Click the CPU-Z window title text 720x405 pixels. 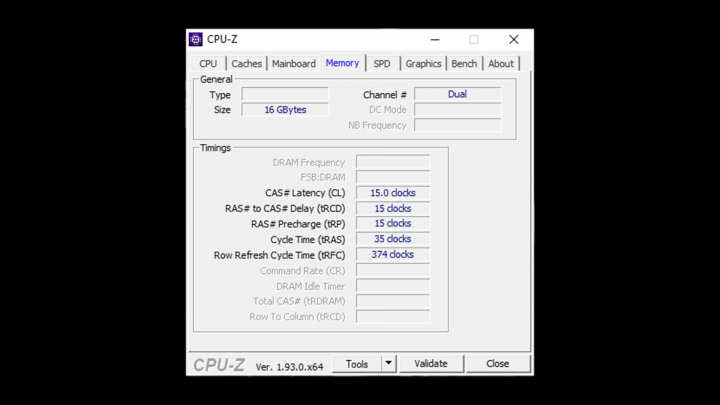(222, 39)
